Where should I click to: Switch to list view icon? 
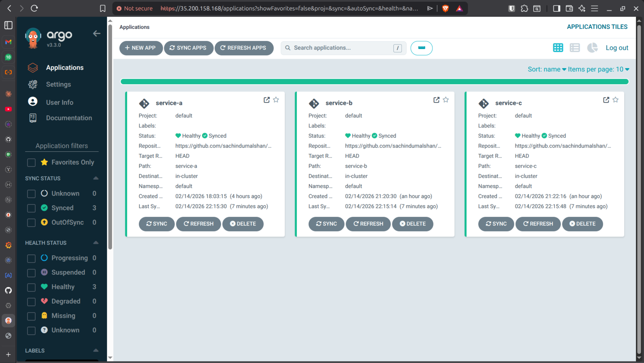[574, 48]
